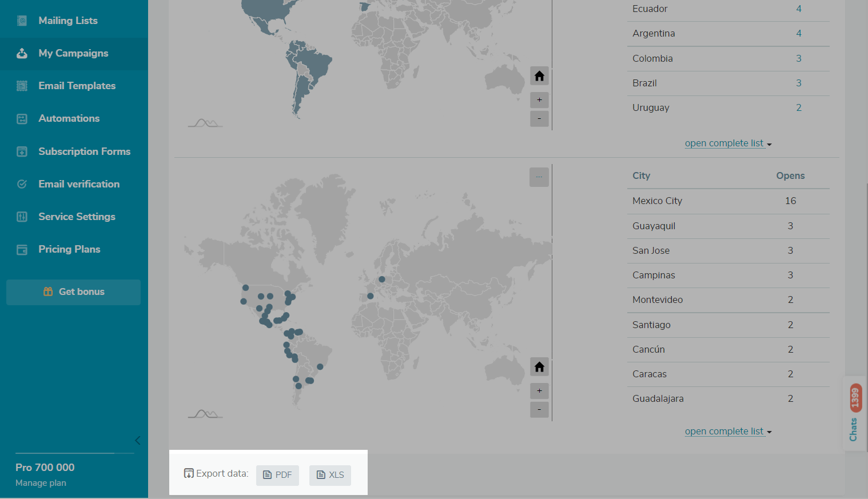Reset the country map with home icon
The height and width of the screenshot is (499, 868).
coord(539,76)
